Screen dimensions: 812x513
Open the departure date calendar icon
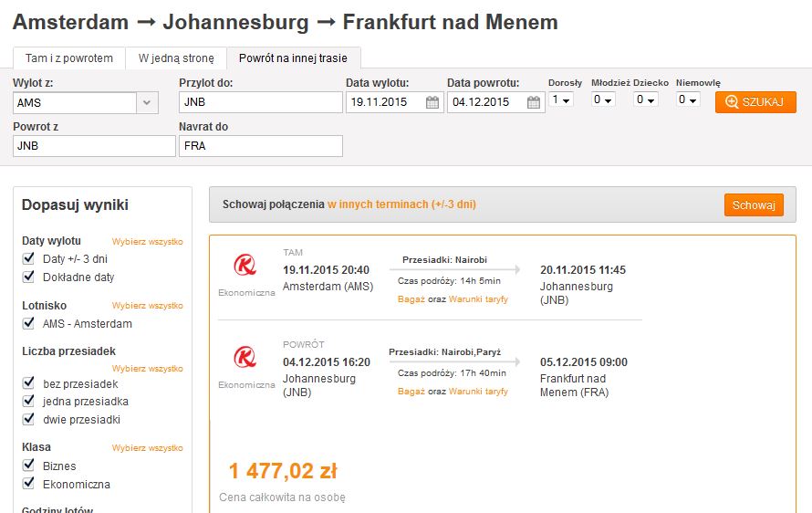(x=432, y=102)
